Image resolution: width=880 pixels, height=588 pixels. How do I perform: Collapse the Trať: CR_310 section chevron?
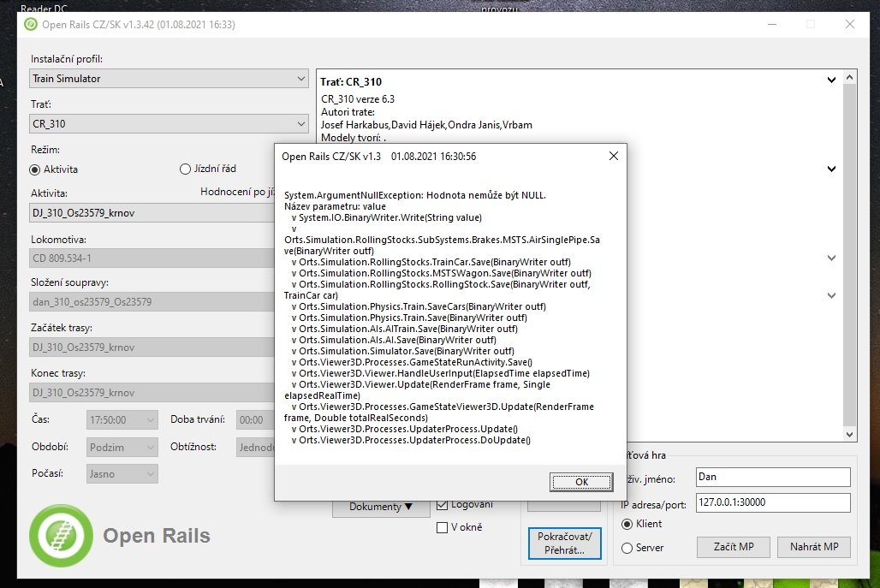click(x=831, y=80)
